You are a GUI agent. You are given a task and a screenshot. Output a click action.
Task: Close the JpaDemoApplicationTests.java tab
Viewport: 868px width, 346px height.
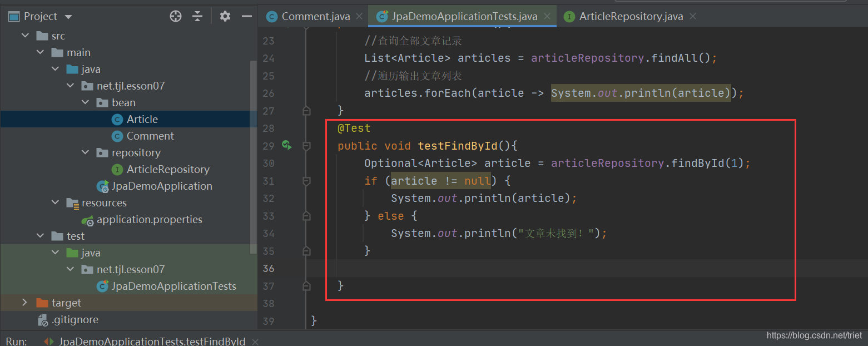point(547,16)
